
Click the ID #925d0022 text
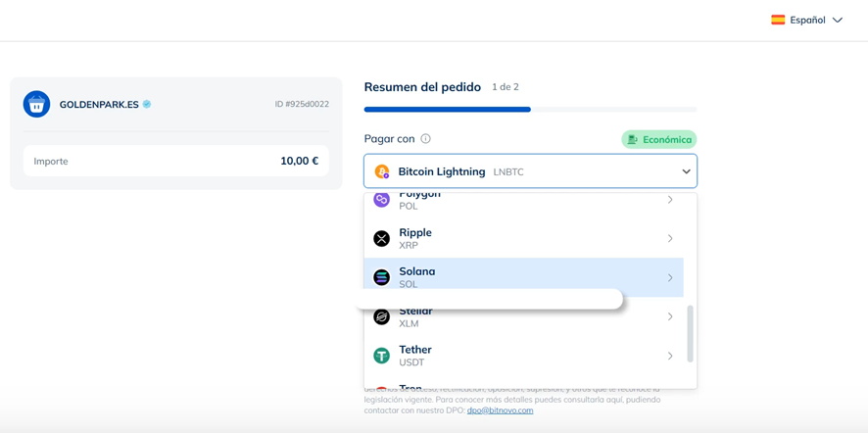click(302, 104)
